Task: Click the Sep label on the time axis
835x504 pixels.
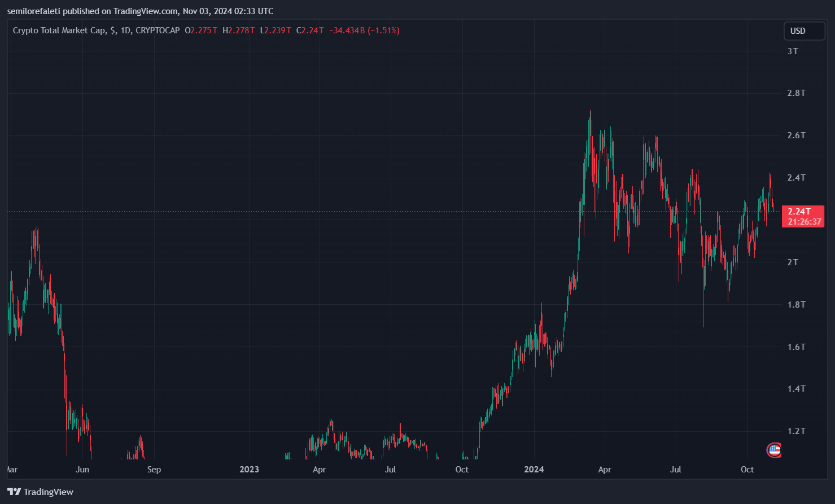Action: (x=154, y=470)
